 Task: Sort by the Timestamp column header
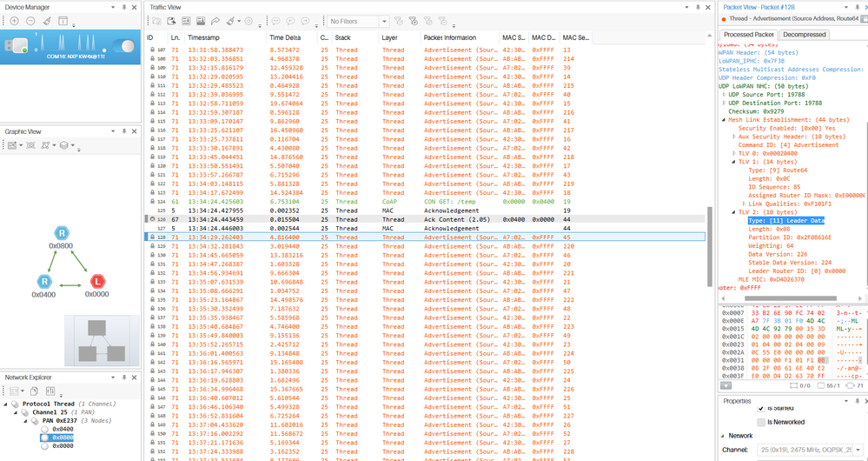click(225, 37)
